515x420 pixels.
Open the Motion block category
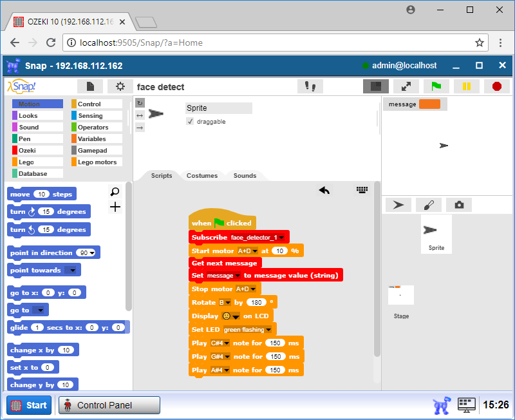(x=37, y=104)
